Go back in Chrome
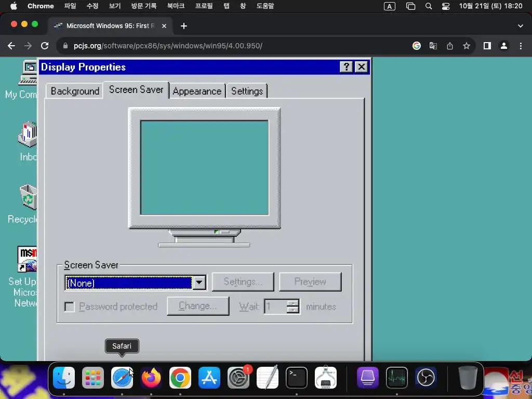 [x=11, y=46]
